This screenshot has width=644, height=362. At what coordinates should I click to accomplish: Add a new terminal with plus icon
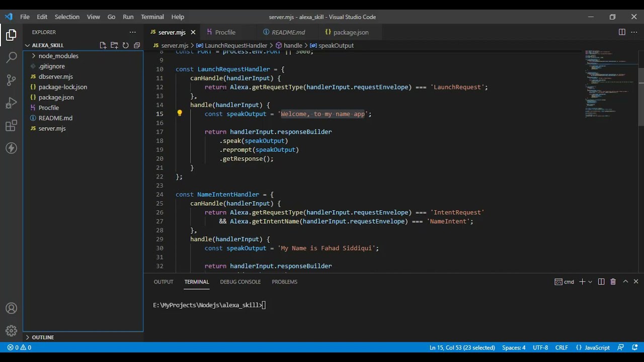pyautogui.click(x=582, y=282)
